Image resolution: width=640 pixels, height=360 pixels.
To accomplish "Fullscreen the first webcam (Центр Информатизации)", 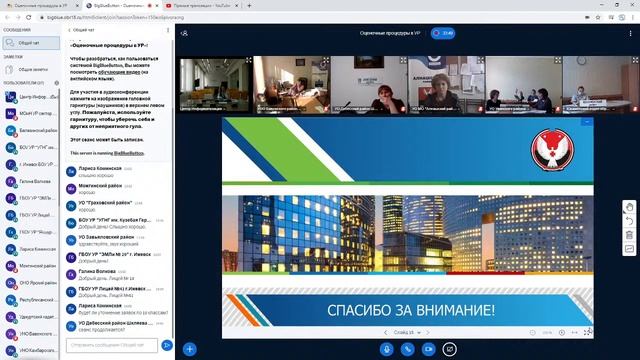I will pyautogui.click(x=249, y=60).
